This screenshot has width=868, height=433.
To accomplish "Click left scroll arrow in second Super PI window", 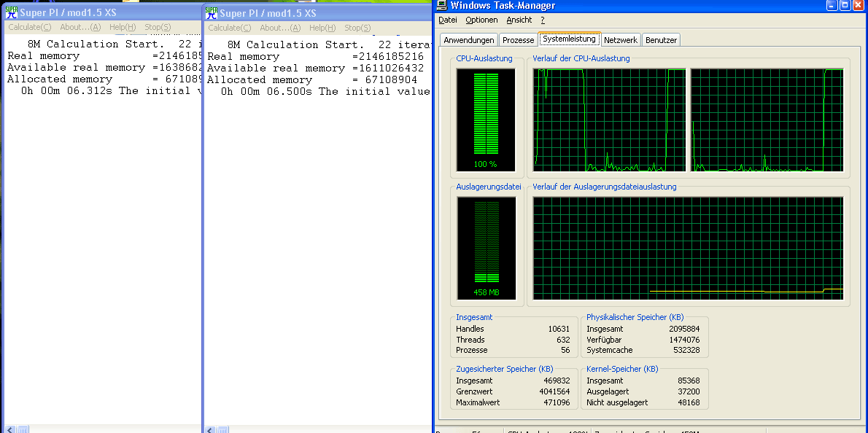I will coord(209,429).
